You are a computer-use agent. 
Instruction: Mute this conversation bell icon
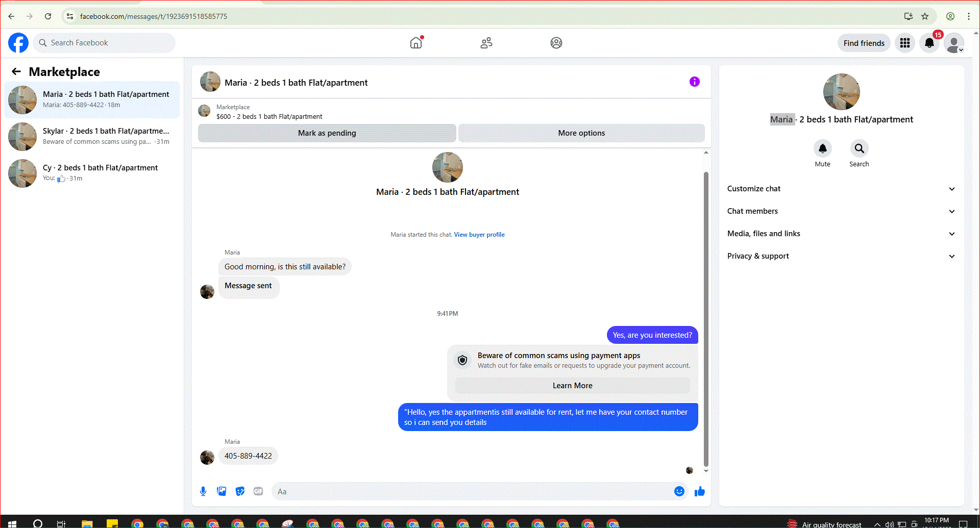click(823, 148)
